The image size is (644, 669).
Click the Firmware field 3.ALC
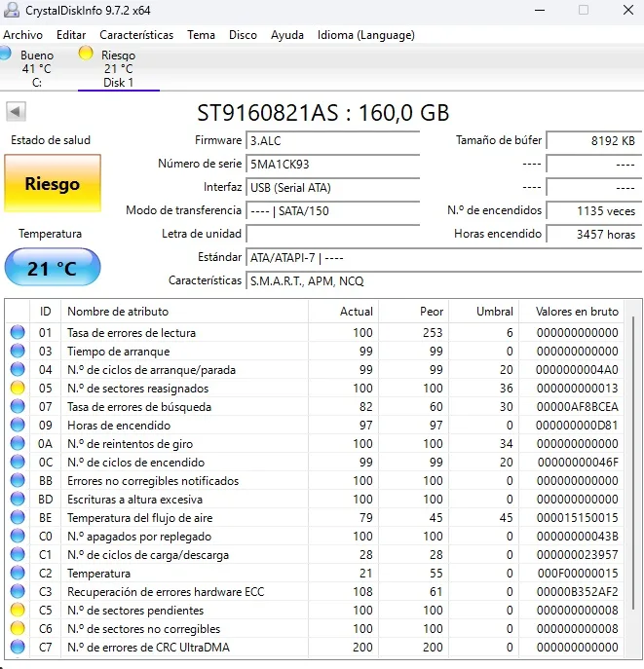coord(332,141)
